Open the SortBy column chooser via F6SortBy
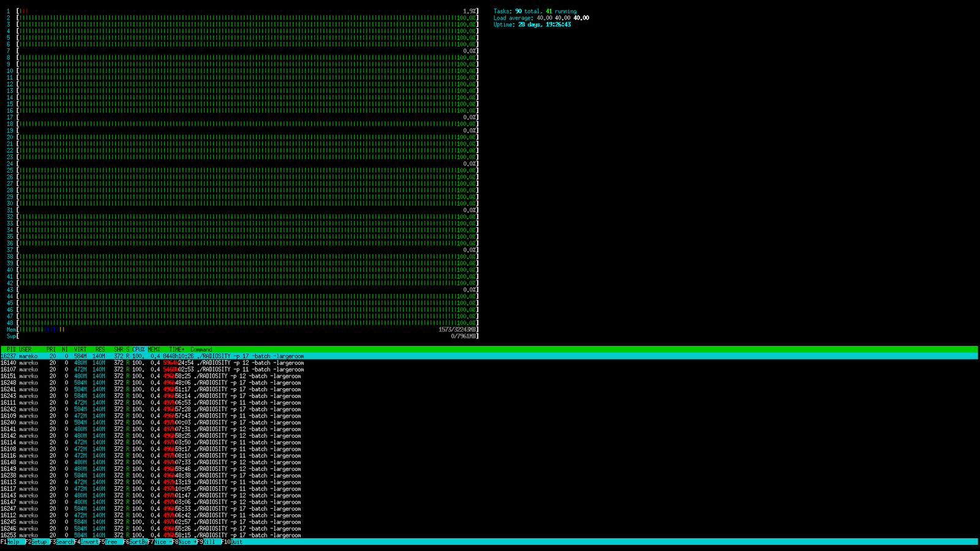The width and height of the screenshot is (980, 551). click(135, 542)
